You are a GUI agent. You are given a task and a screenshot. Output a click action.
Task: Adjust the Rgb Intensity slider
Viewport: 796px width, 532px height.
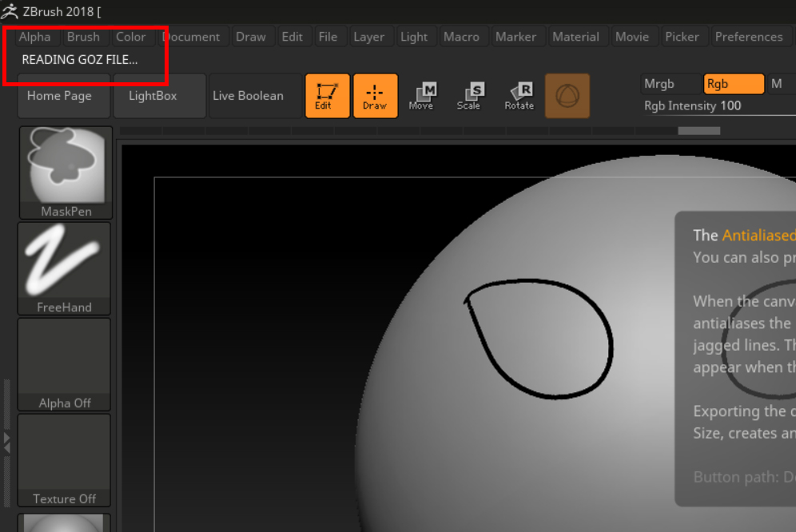[x=718, y=106]
